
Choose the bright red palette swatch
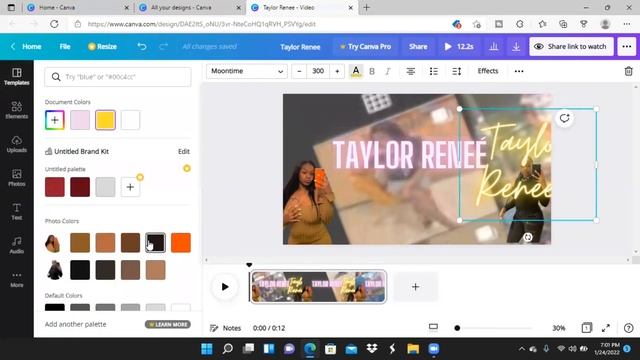(55, 187)
